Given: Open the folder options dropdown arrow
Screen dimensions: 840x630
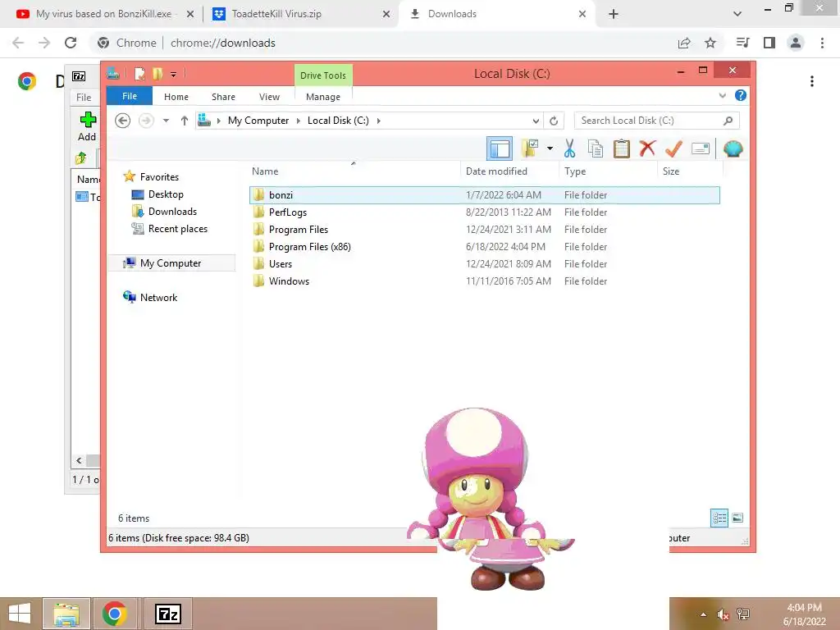Looking at the screenshot, I should point(550,148).
